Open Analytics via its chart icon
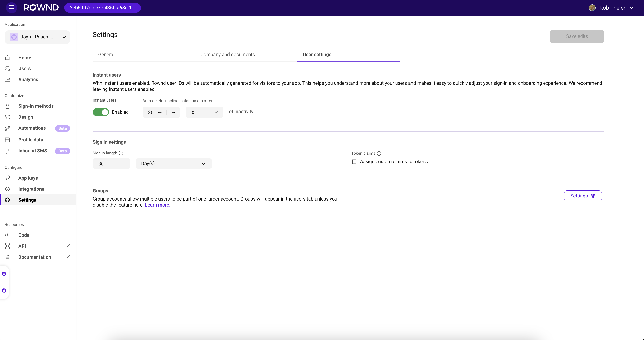 pos(8,79)
